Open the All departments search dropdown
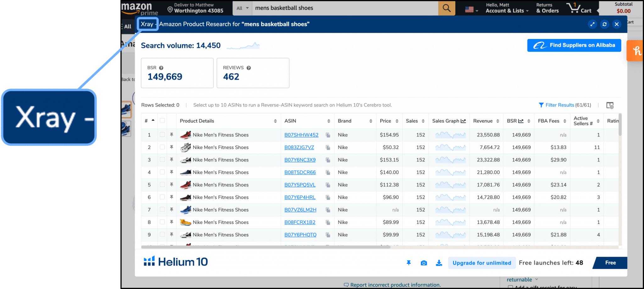The width and height of the screenshot is (644, 289). coord(242,8)
